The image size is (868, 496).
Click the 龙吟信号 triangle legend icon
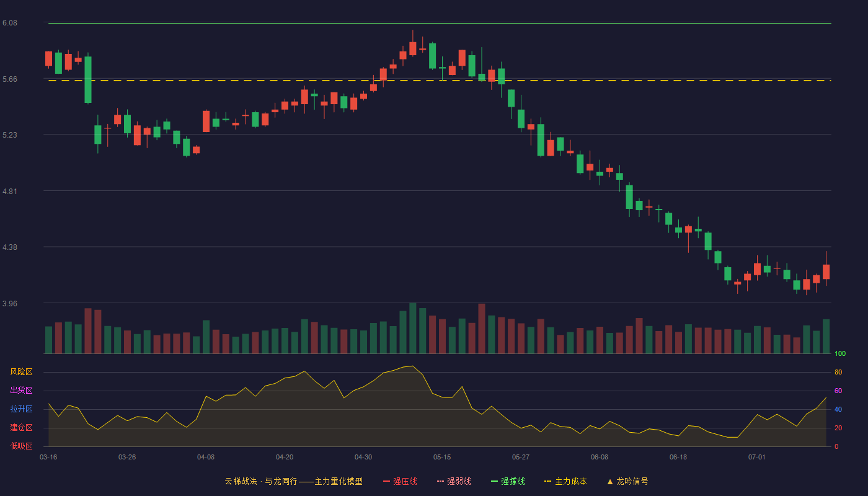click(610, 481)
